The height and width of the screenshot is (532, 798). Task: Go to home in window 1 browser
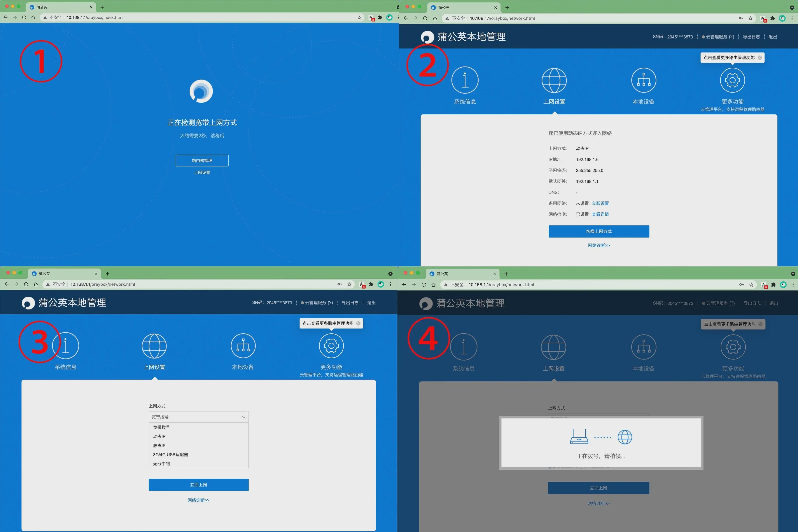click(x=33, y=17)
